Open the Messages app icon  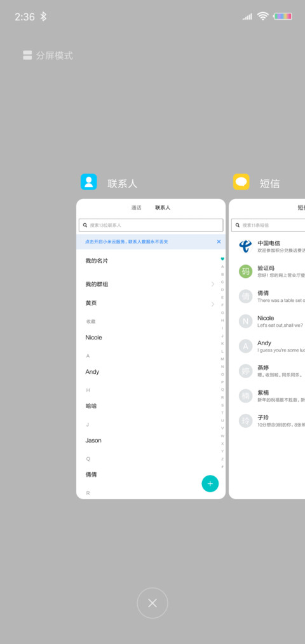pos(241,182)
